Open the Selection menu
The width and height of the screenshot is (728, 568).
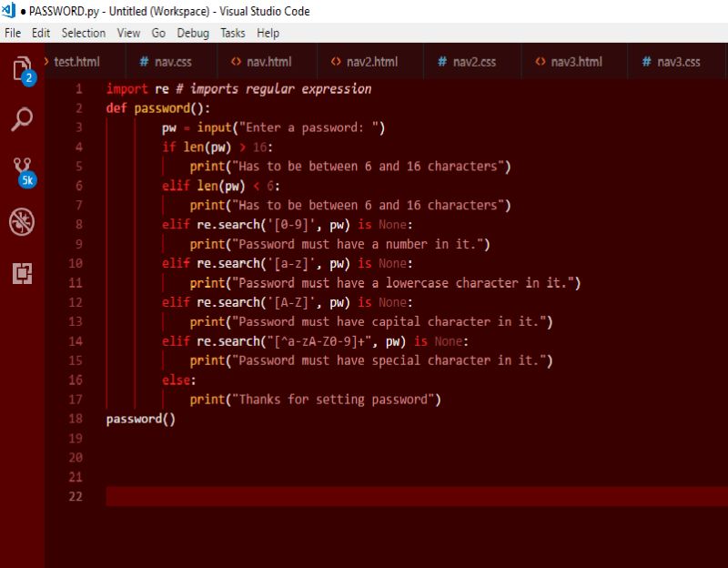click(84, 33)
